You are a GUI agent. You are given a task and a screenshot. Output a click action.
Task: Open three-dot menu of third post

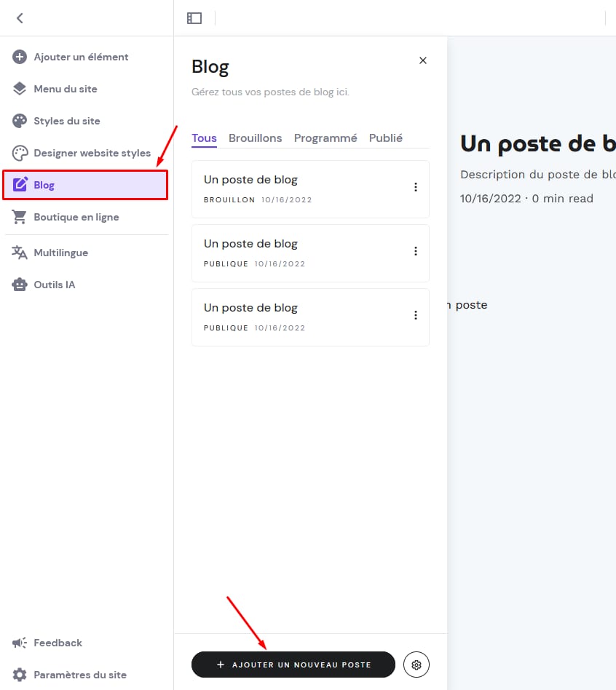[416, 315]
